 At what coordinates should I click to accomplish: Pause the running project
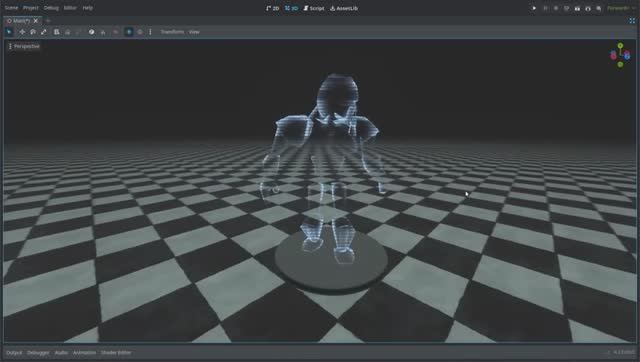545,8
